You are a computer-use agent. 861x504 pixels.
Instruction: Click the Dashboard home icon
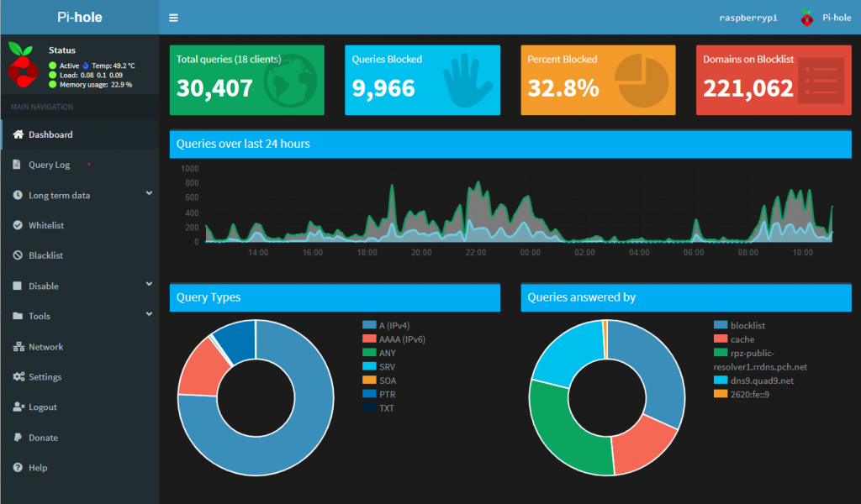click(18, 134)
